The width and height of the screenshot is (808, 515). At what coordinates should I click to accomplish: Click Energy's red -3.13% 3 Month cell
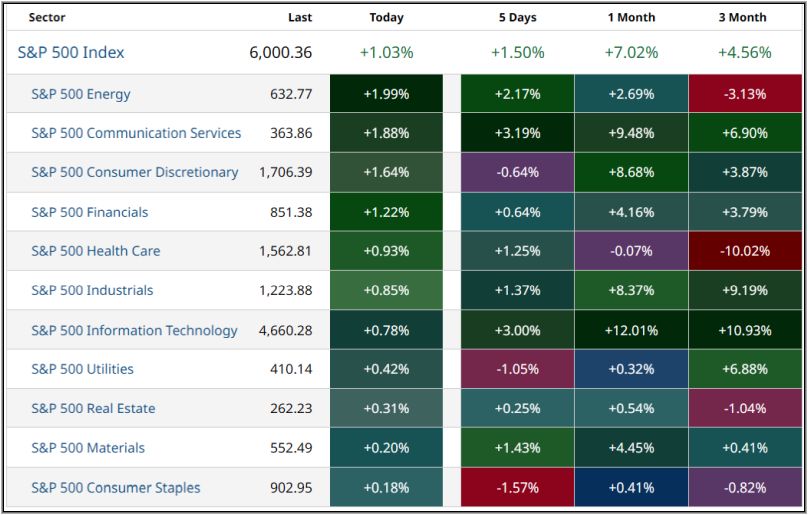[746, 94]
